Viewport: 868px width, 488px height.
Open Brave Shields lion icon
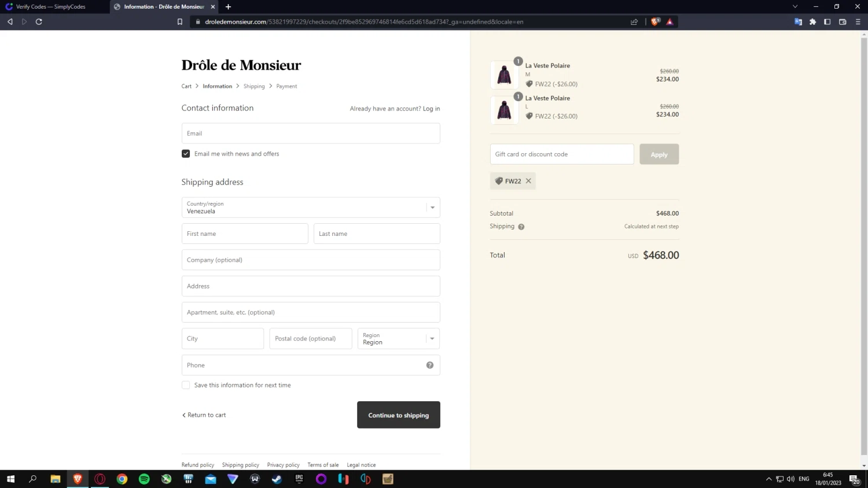655,22
